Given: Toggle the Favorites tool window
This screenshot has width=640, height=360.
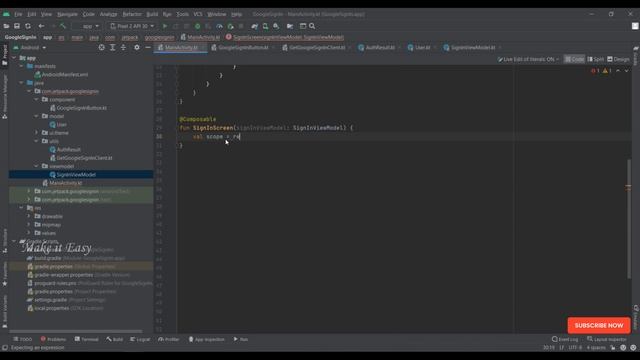Looking at the screenshot, I should click(x=4, y=274).
